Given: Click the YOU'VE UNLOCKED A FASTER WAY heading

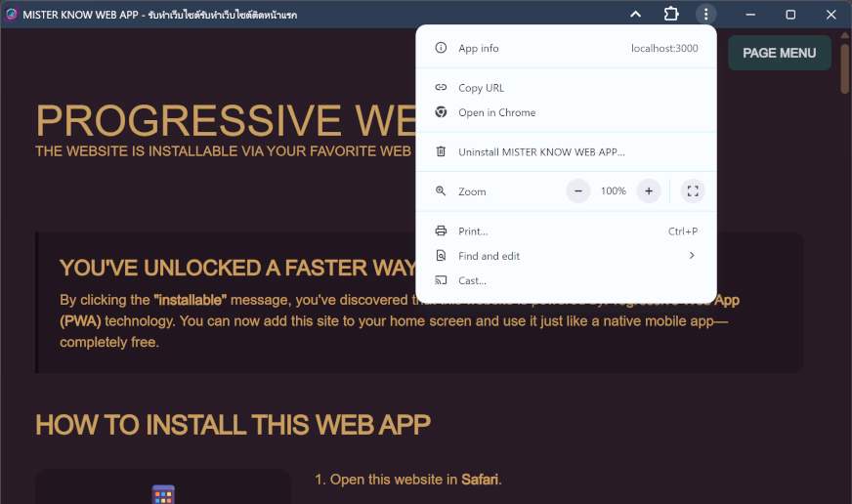Looking at the screenshot, I should pos(237,268).
